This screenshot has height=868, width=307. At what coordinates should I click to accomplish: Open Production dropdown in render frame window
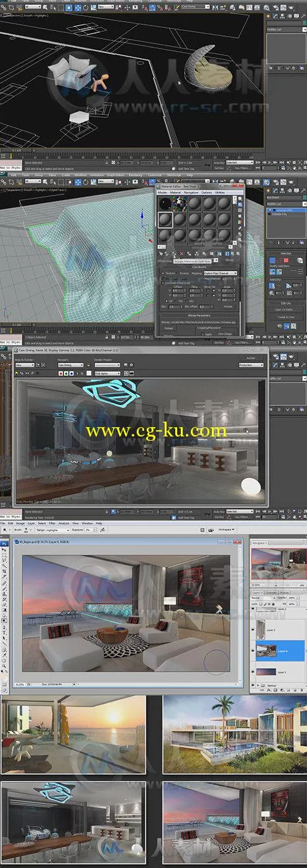click(x=251, y=366)
